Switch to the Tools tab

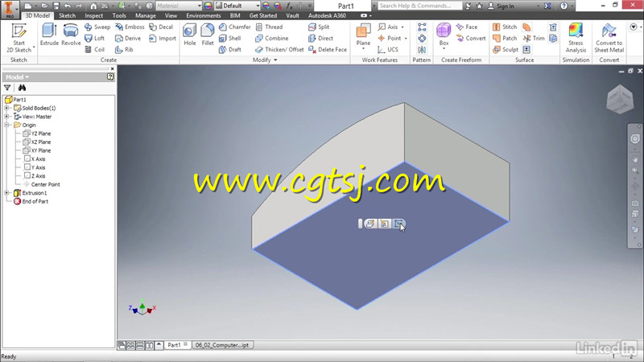pos(119,15)
